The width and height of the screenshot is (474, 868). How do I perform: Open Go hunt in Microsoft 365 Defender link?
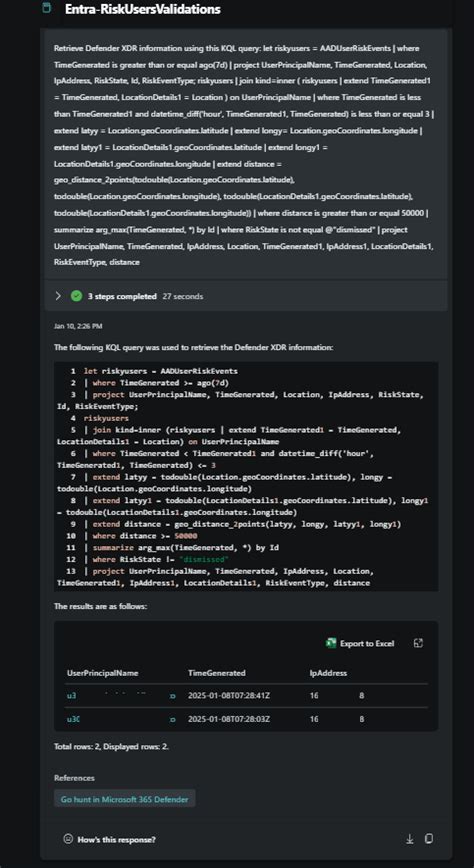click(125, 799)
